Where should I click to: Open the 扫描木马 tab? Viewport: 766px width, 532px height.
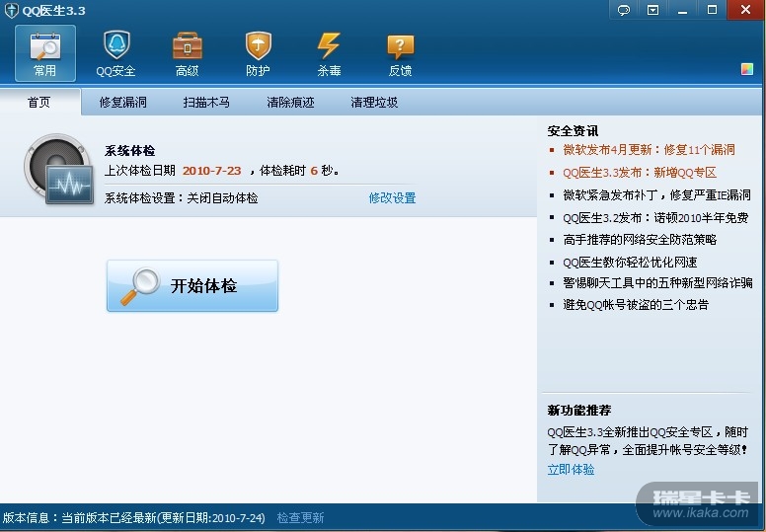206,102
